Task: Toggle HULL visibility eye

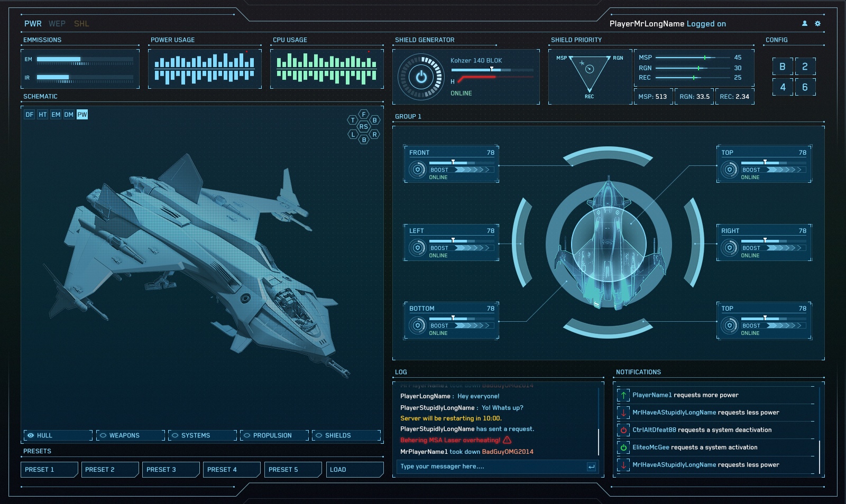Action: [31, 435]
